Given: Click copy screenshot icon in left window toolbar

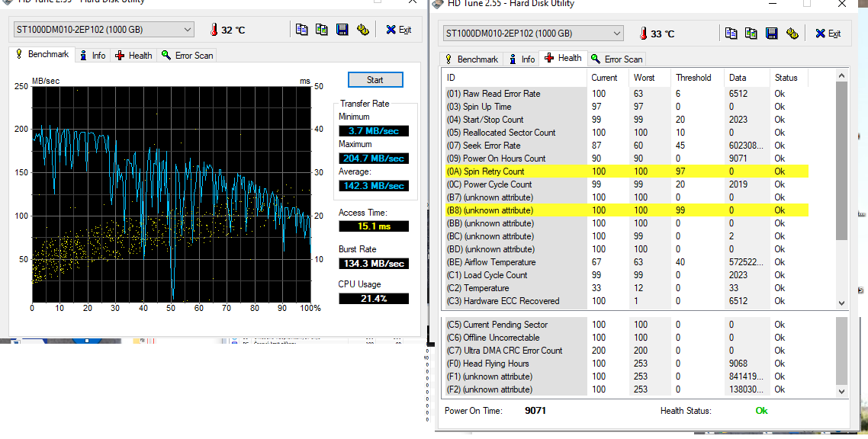Looking at the screenshot, I should point(322,30).
